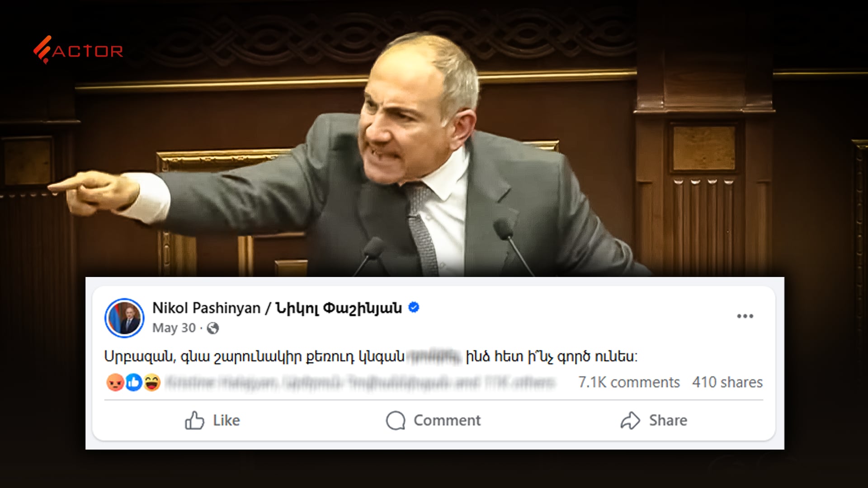Click the Share button label

pyautogui.click(x=668, y=421)
